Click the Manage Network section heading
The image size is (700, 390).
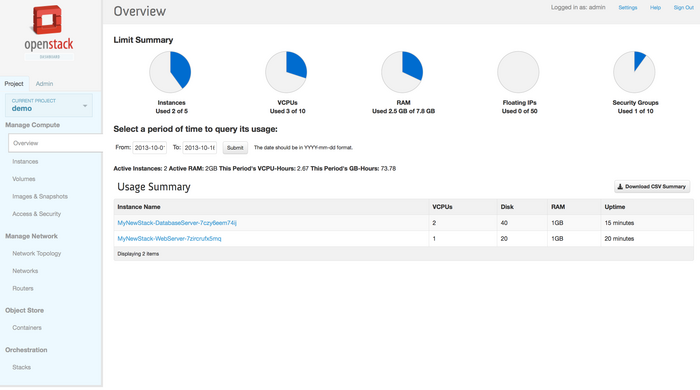tap(31, 236)
